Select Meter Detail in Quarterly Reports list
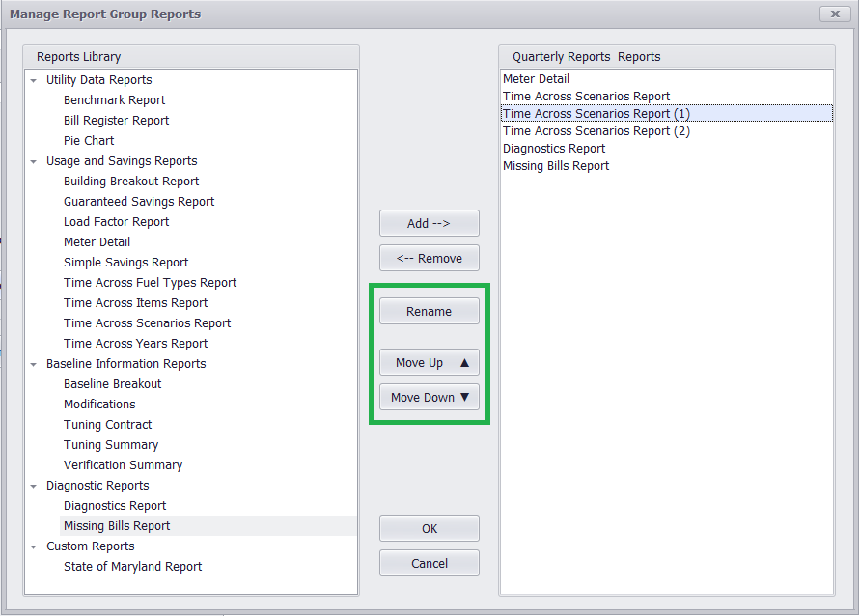Image resolution: width=860 pixels, height=616 pixels. [536, 79]
